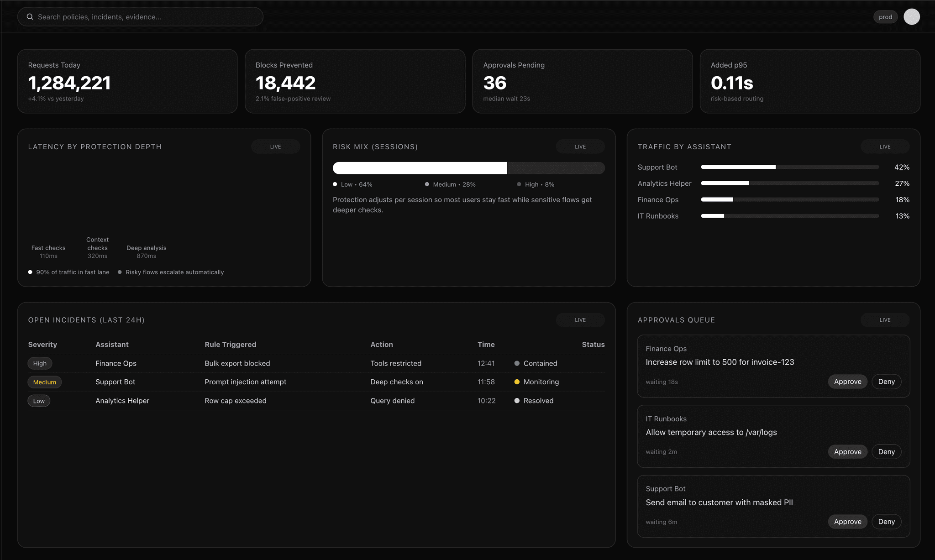Toggle LIVE mode on Latency by Protection Depth
The image size is (935, 560).
[x=275, y=147]
